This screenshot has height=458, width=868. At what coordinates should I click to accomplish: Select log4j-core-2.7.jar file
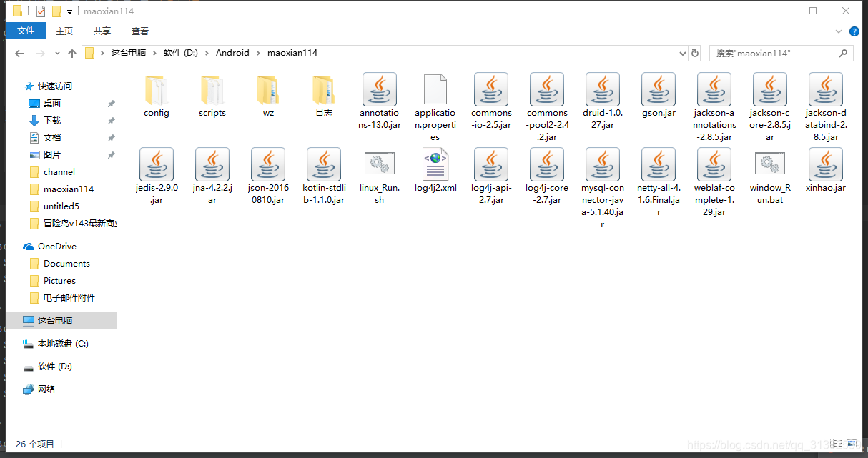[547, 176]
